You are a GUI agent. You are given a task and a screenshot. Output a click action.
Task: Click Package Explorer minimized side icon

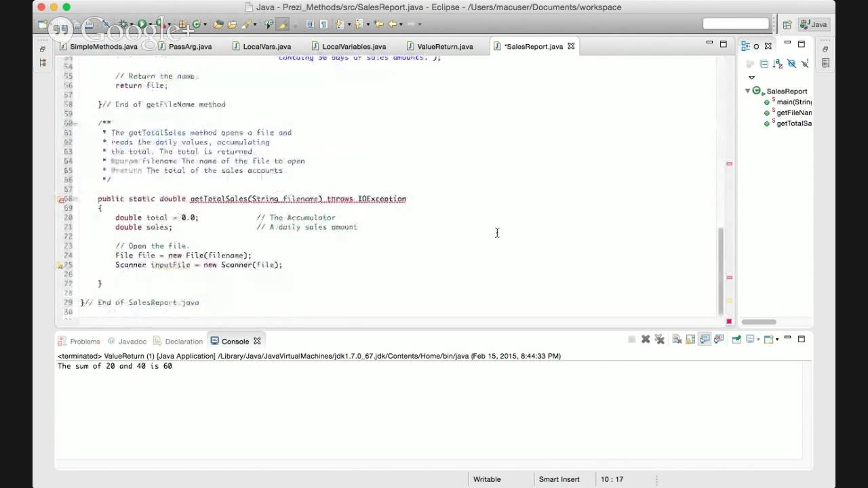tap(43, 63)
